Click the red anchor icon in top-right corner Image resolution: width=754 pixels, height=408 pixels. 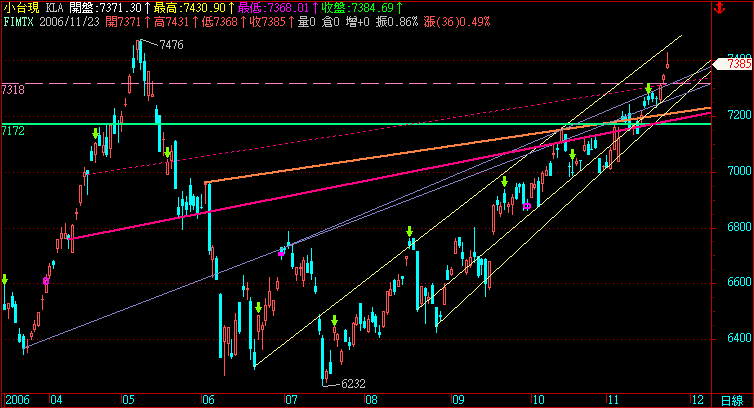pyautogui.click(x=744, y=8)
